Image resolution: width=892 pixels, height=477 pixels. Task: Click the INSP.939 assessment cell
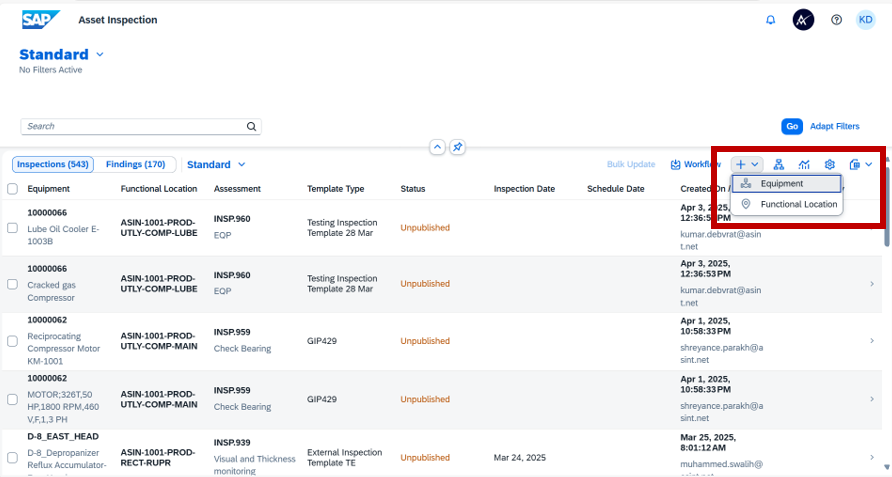[232, 443]
